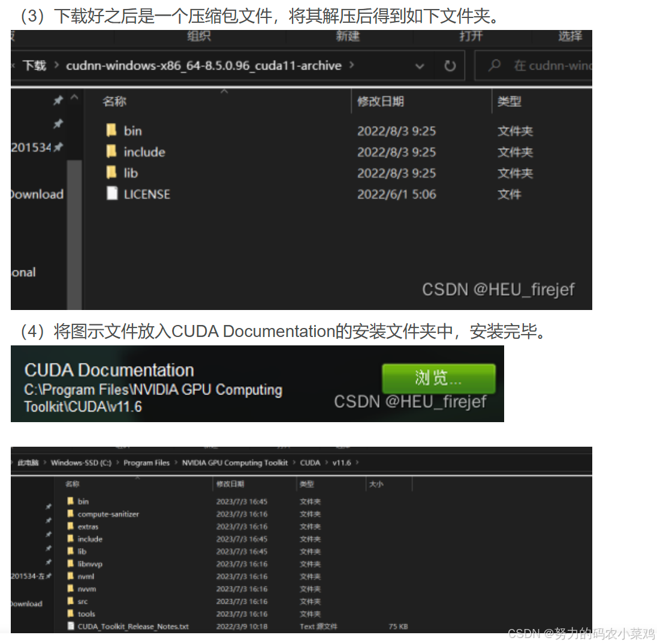Viewport: 657px width, 644px height.
Task: Open the 组织 ribbon group
Action: 199,37
